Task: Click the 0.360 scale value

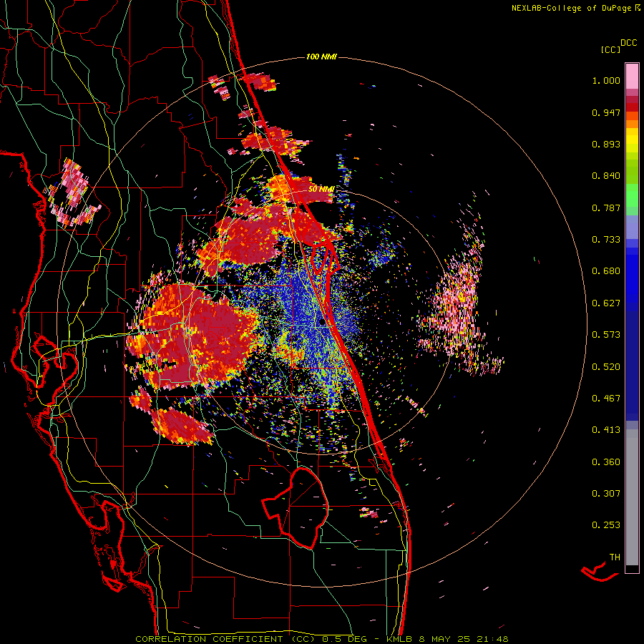Action: point(606,462)
